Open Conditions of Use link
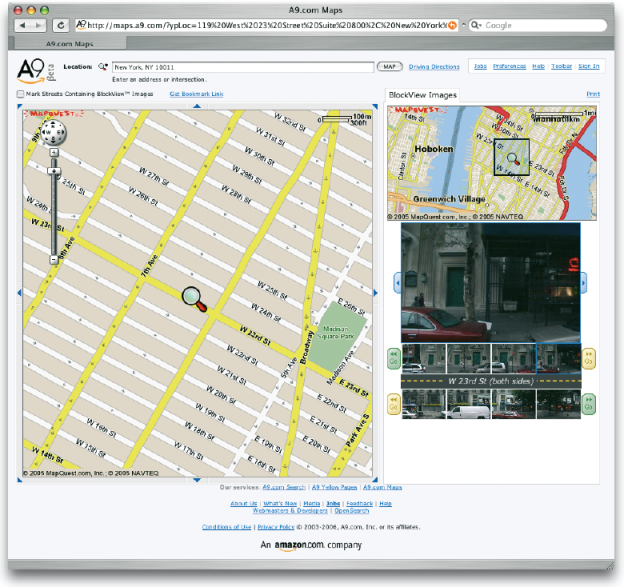The image size is (624, 587). point(226,527)
